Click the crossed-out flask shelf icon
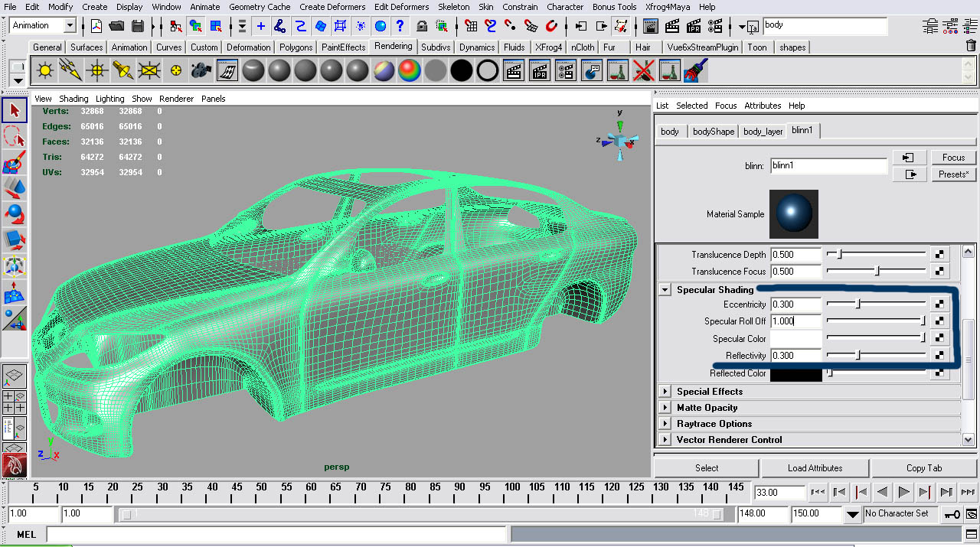Image resolution: width=980 pixels, height=547 pixels. point(644,71)
